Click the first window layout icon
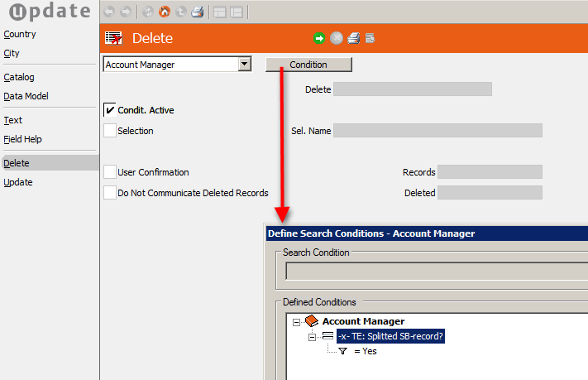588x380 pixels. [x=219, y=12]
